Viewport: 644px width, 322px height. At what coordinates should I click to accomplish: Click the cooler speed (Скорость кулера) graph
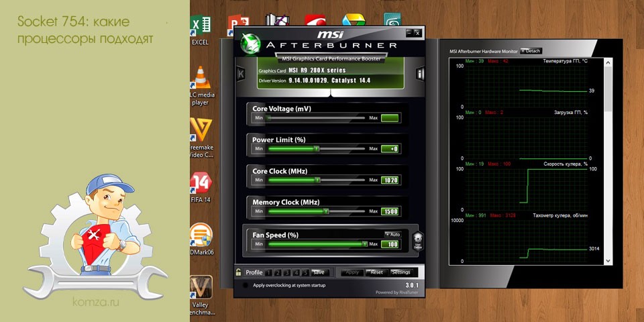[527, 189]
